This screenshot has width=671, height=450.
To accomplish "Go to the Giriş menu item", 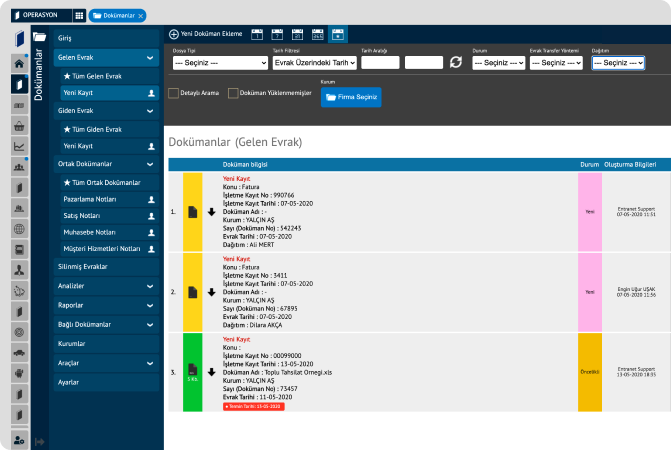I will [x=106, y=38].
